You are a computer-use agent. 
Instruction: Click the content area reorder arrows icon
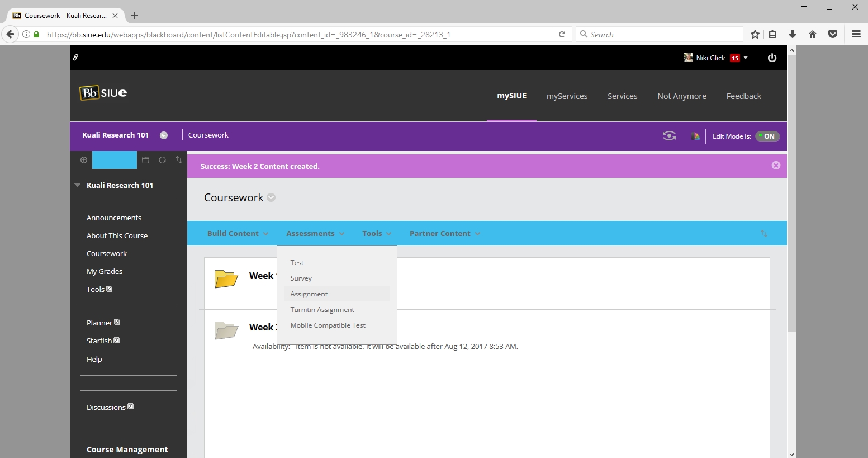pyautogui.click(x=763, y=234)
